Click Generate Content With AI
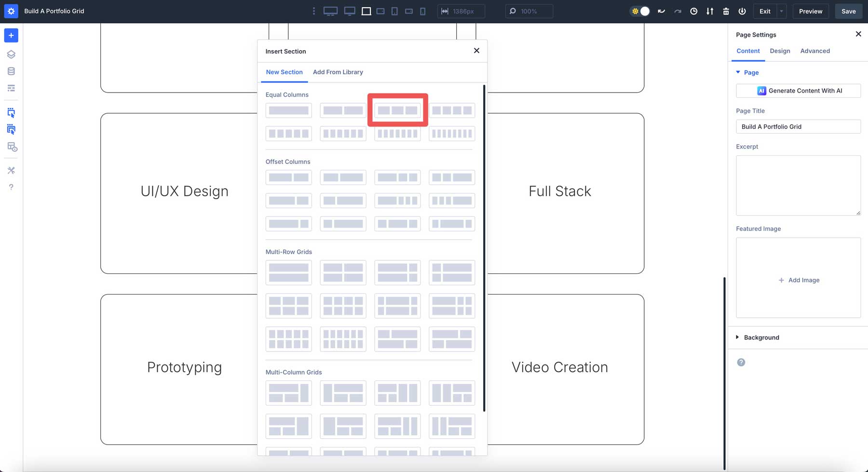This screenshot has width=868, height=472. pos(798,91)
